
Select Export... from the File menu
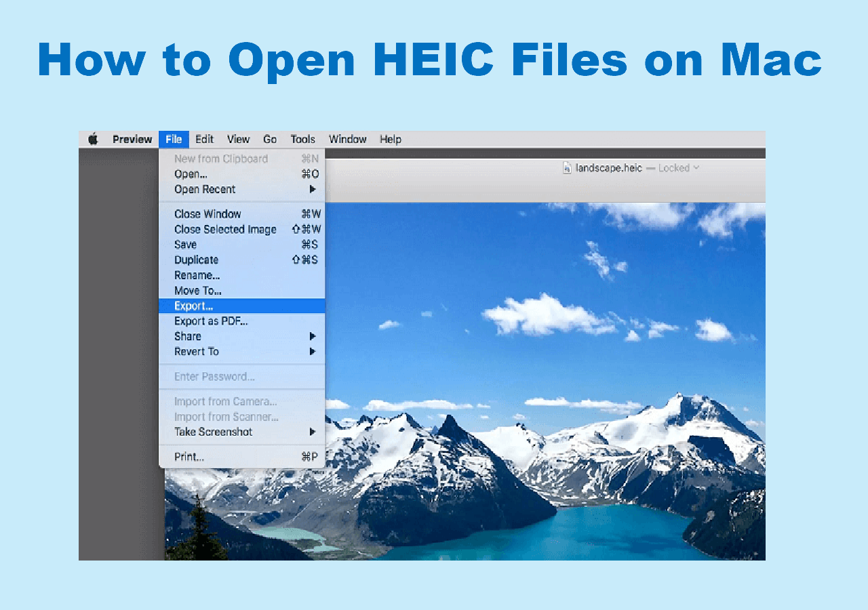193,306
